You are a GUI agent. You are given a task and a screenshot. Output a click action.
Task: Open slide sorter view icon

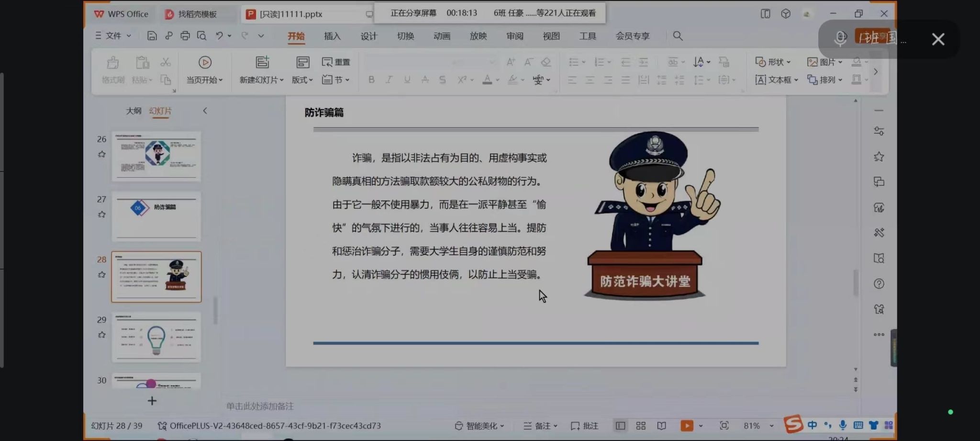641,426
